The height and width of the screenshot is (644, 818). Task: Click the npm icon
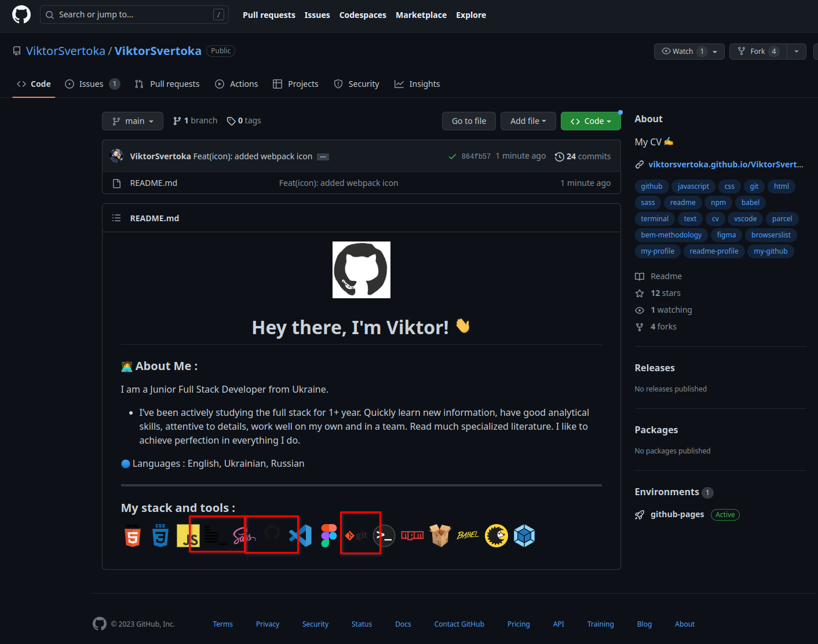click(x=412, y=536)
